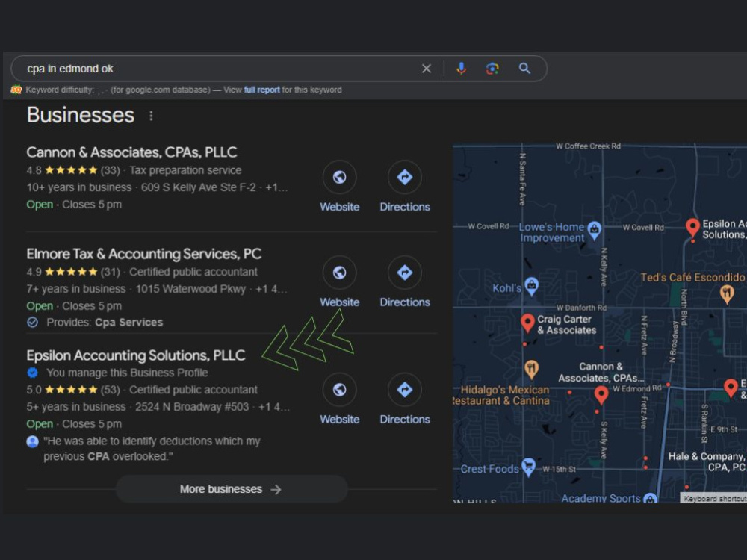Click Ted's Café Escondido restaurant marker
747x560 pixels.
pyautogui.click(x=726, y=293)
